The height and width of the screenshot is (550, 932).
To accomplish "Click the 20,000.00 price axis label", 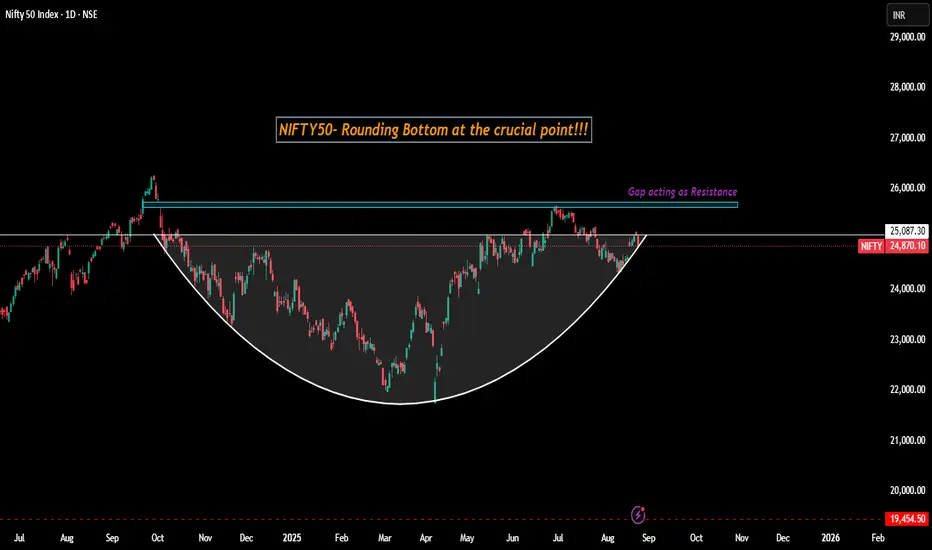I will click(908, 491).
